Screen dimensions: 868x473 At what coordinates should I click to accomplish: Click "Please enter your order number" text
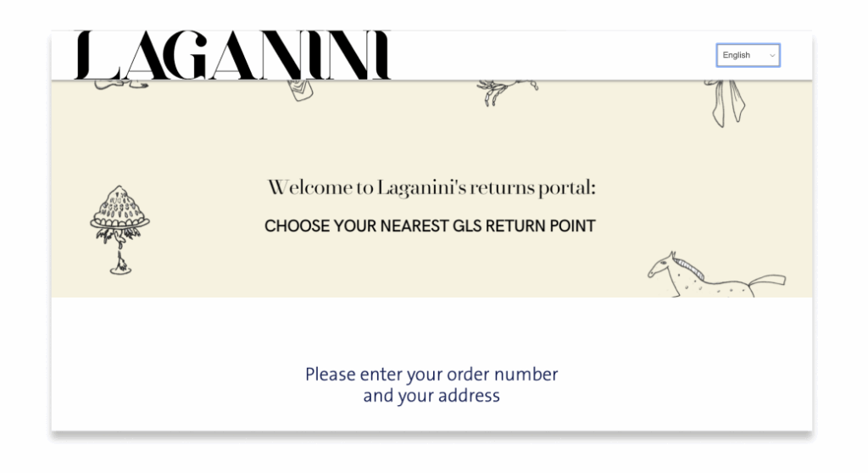[431, 374]
